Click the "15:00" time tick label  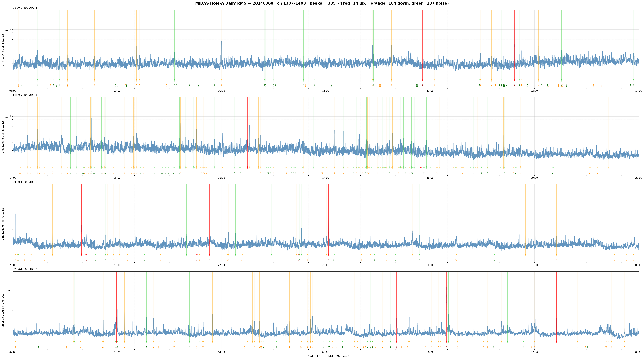click(x=117, y=178)
